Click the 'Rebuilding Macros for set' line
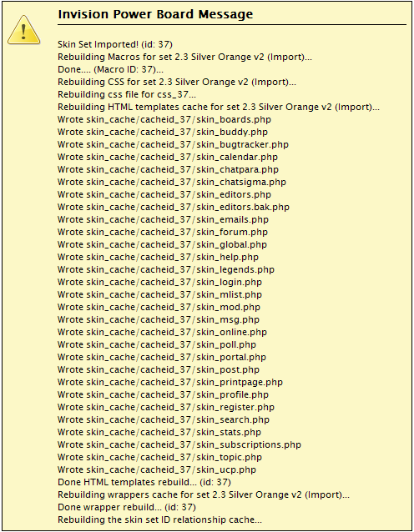414x532 pixels. pyautogui.click(x=184, y=57)
